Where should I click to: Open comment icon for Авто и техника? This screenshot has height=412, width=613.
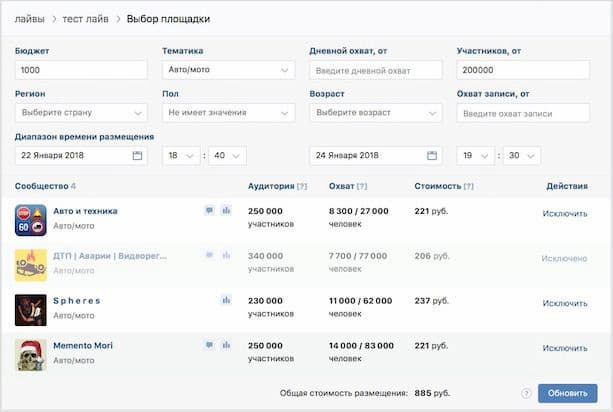point(210,211)
